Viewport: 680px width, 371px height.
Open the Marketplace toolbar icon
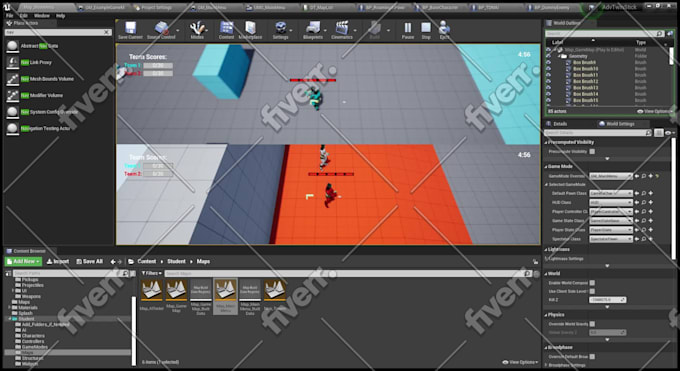point(250,30)
